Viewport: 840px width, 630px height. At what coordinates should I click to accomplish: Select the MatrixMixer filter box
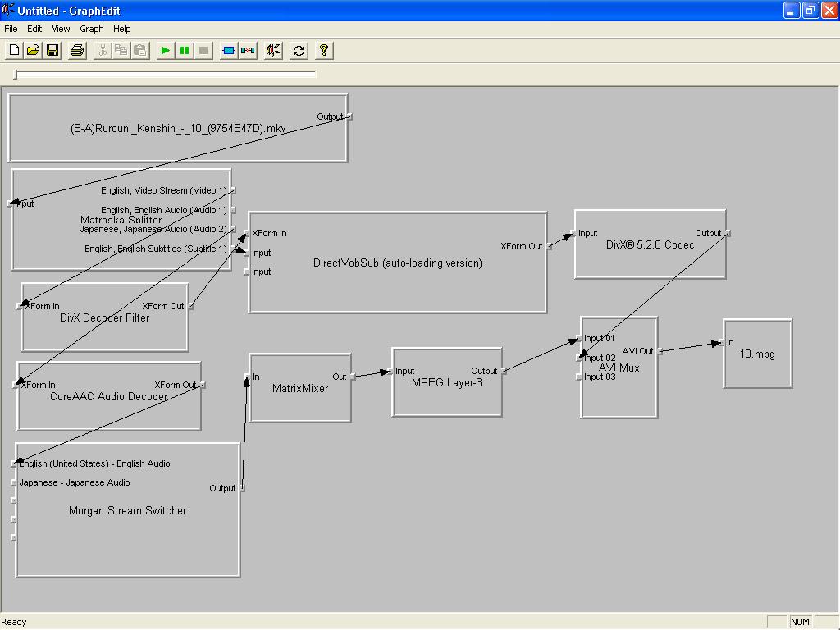point(300,388)
